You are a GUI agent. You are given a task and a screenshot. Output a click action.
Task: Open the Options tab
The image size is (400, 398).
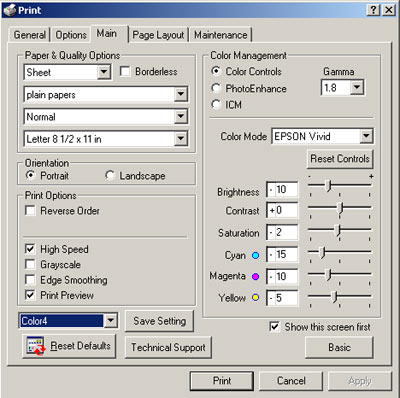[71, 35]
